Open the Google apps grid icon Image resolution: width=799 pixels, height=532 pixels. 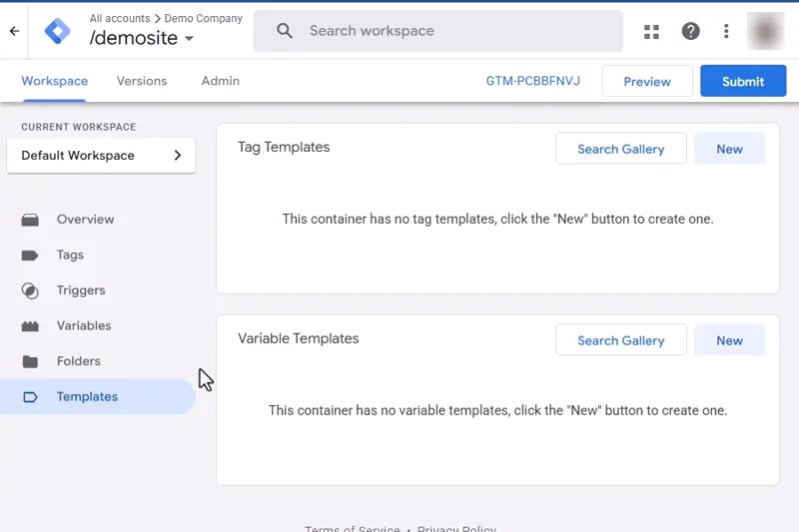pyautogui.click(x=651, y=31)
